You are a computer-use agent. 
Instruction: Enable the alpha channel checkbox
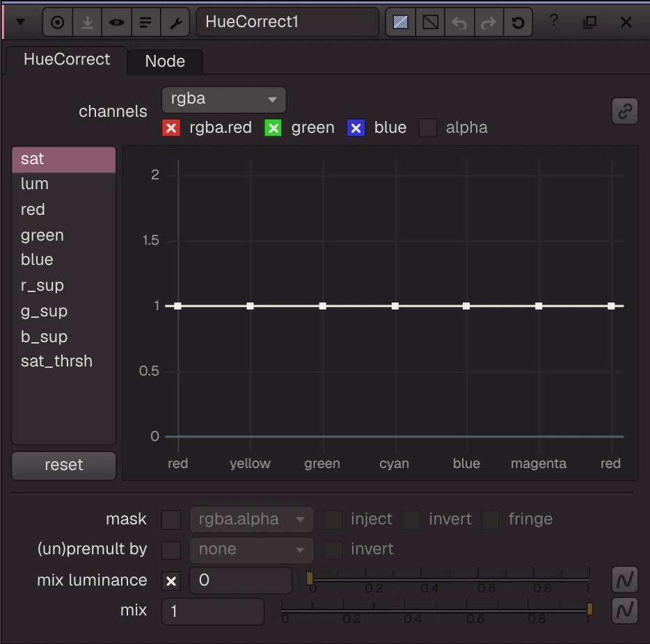[x=428, y=127]
